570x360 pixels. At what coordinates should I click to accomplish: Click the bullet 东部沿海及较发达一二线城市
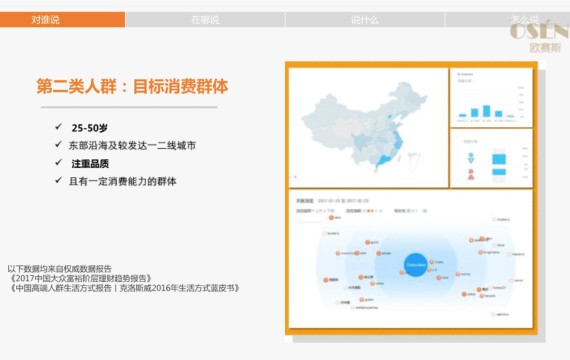pyautogui.click(x=132, y=145)
